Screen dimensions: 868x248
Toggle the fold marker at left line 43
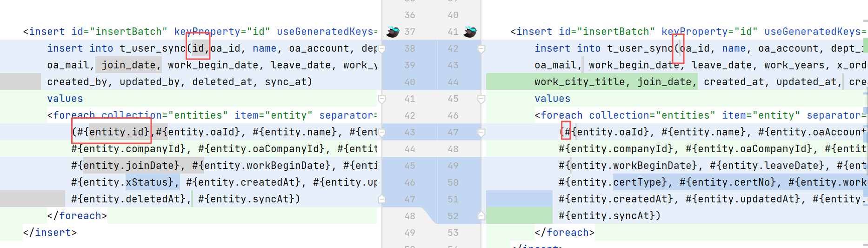[382, 133]
